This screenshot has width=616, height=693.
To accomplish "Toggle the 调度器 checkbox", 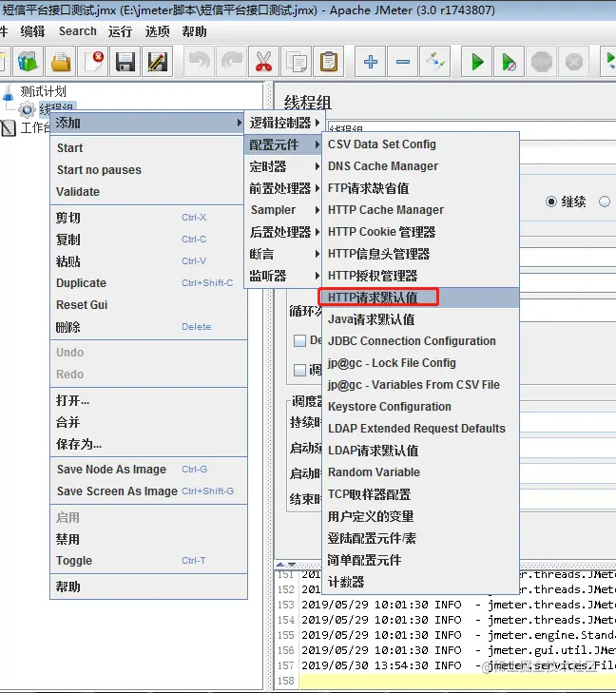I will pos(300,370).
